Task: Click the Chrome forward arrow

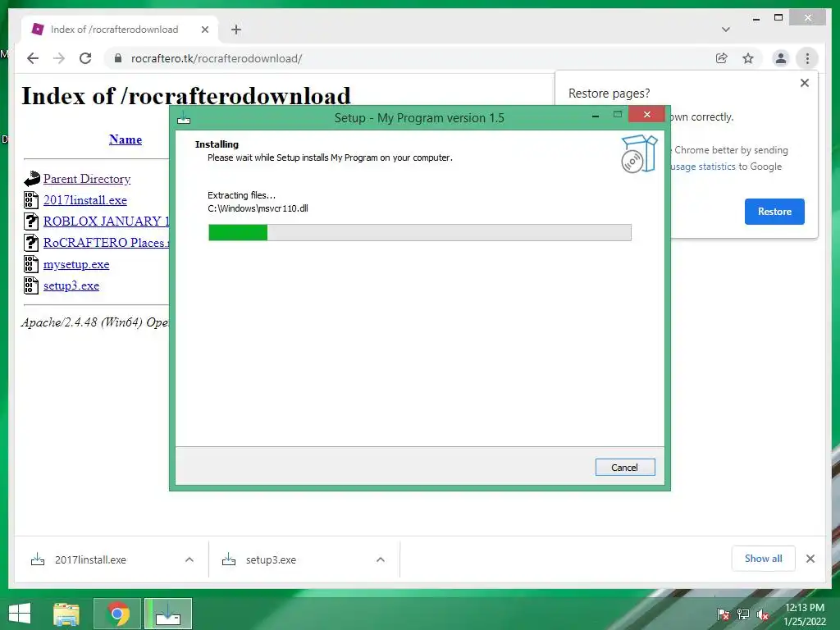Action: 59,58
